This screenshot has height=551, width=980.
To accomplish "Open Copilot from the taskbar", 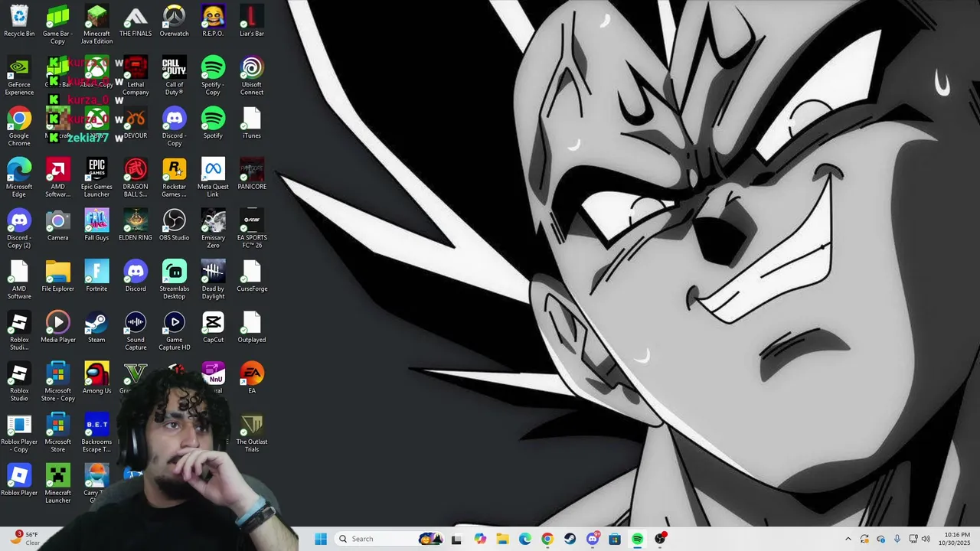I will 480,539.
